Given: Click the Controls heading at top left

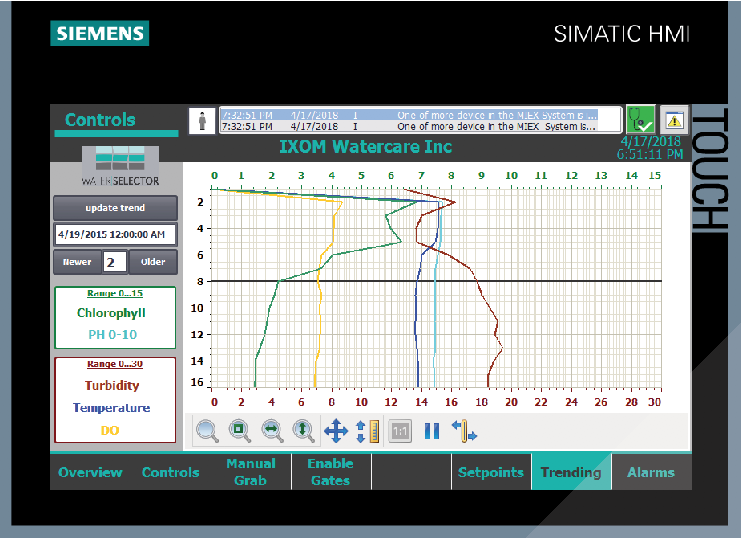Looking at the screenshot, I should coord(100,120).
